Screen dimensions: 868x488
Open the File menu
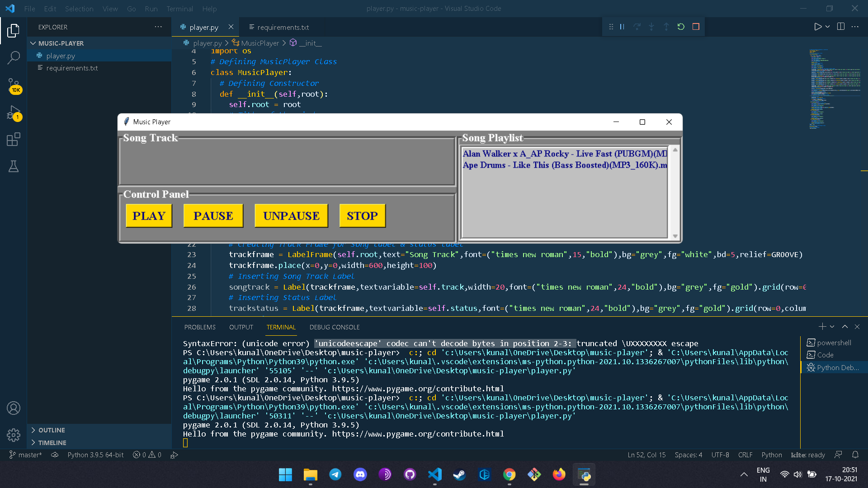[29, 9]
